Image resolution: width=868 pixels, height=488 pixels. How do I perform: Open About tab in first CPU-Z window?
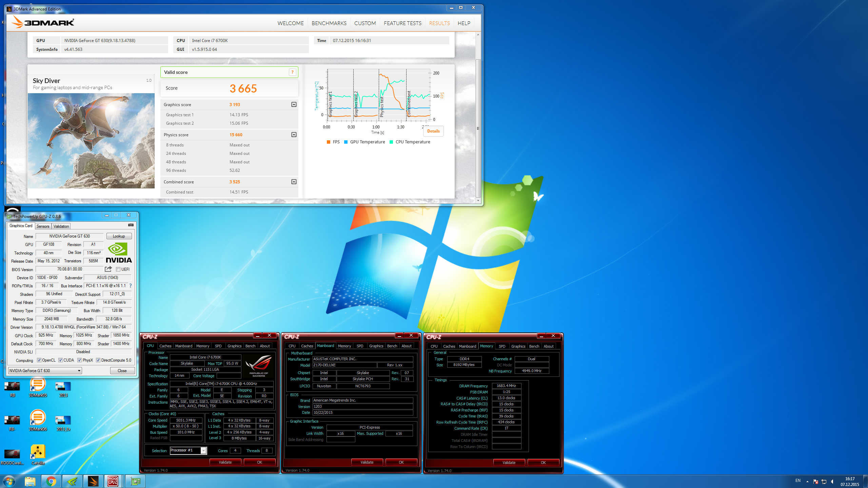[265, 346]
